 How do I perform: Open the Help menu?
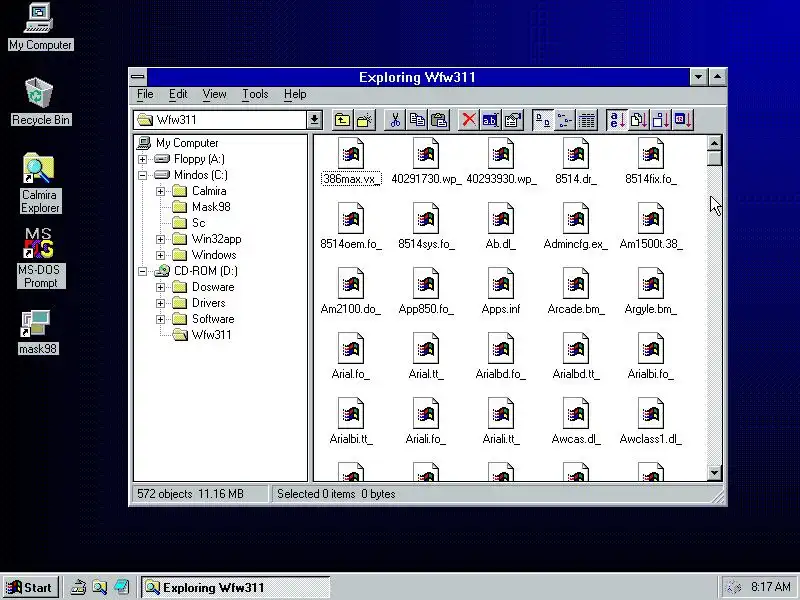coord(295,94)
